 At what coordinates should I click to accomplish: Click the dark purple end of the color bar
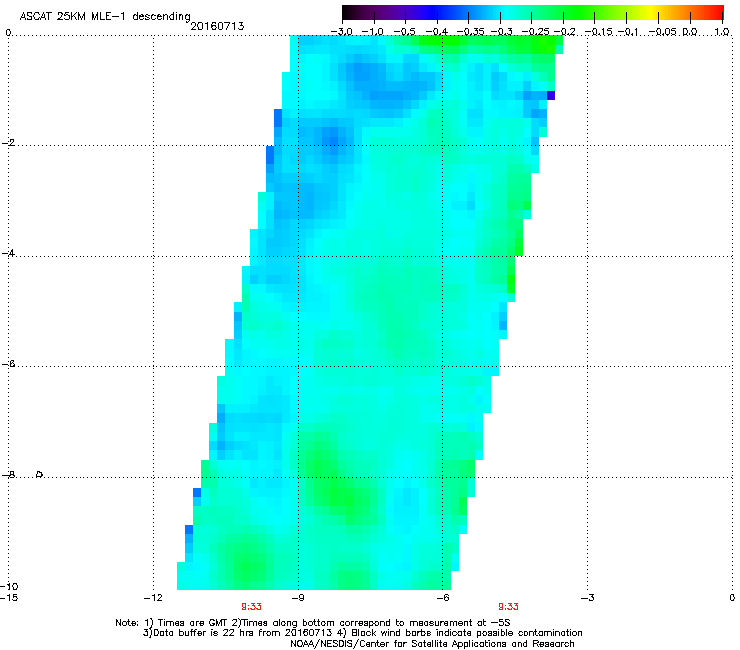point(352,12)
